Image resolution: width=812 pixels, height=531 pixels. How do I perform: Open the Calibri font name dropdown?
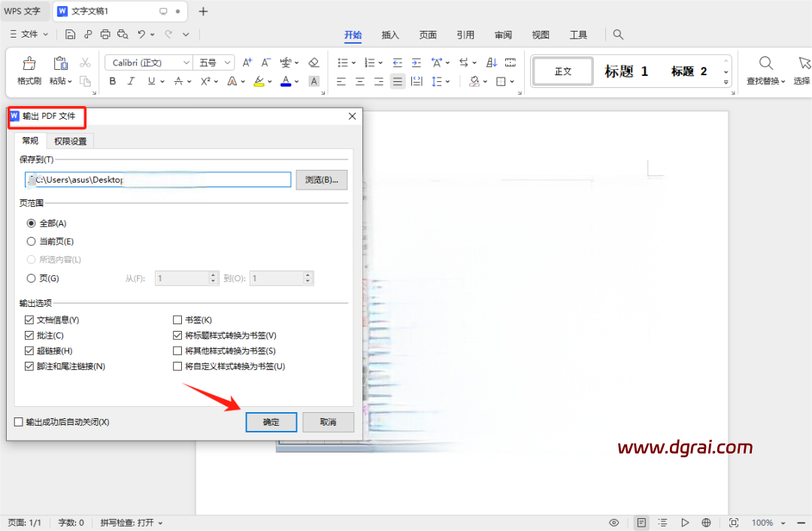pyautogui.click(x=149, y=62)
